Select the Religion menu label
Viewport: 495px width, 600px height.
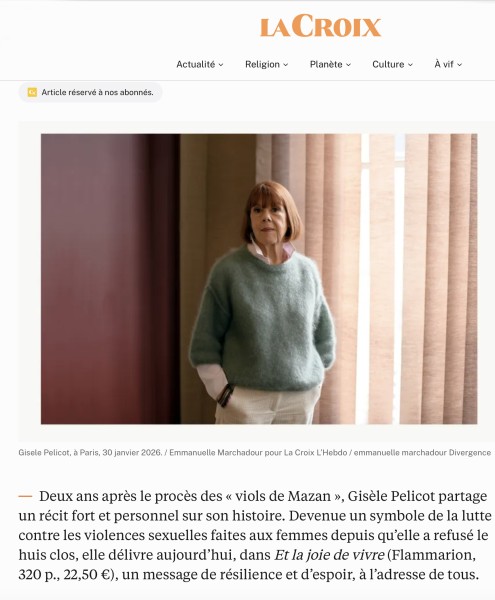coord(262,64)
